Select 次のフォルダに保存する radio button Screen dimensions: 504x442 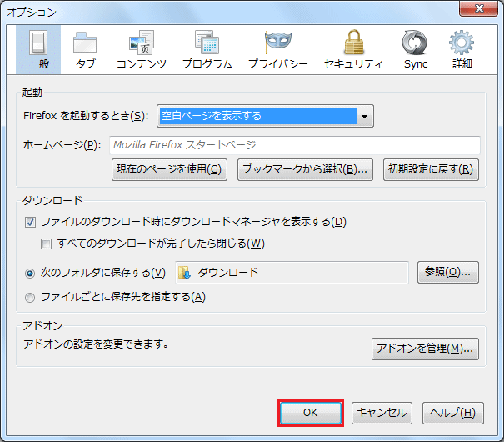coord(31,273)
